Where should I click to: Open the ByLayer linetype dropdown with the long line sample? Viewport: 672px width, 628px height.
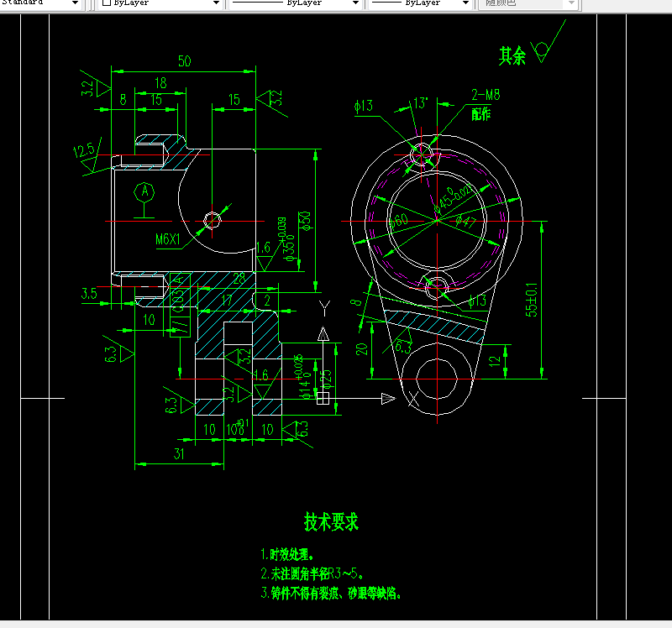[296, 3]
